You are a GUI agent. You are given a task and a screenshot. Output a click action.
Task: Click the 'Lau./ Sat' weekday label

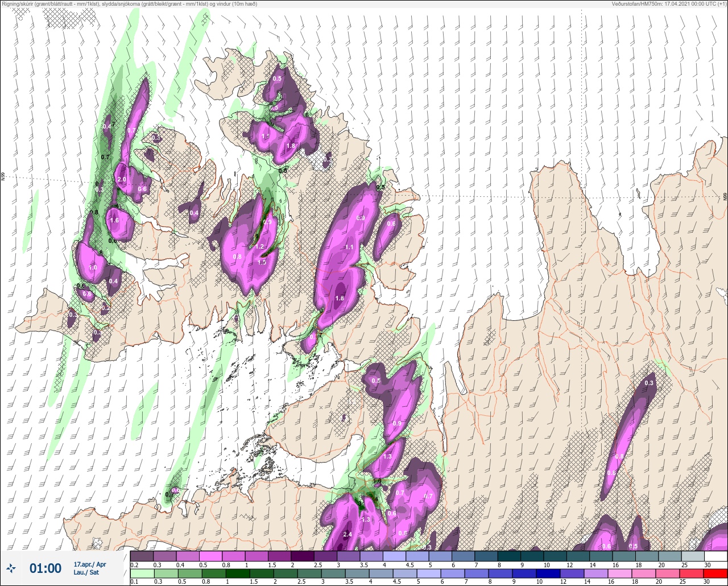86,572
